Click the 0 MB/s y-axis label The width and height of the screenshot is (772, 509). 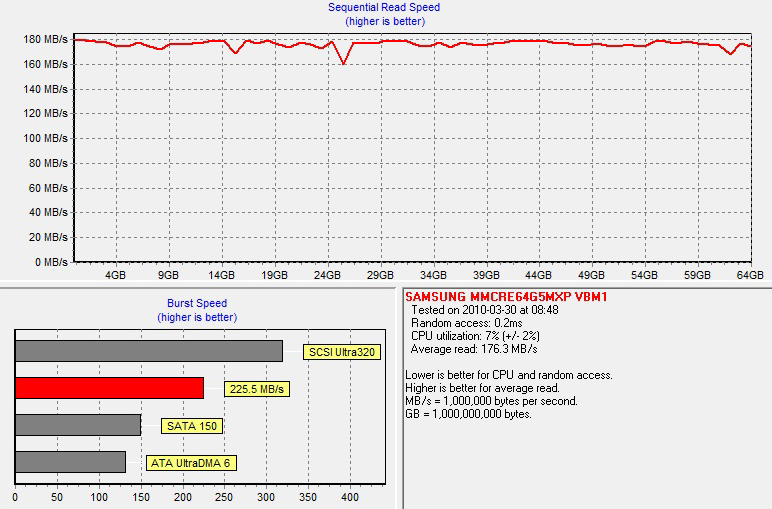click(x=49, y=262)
